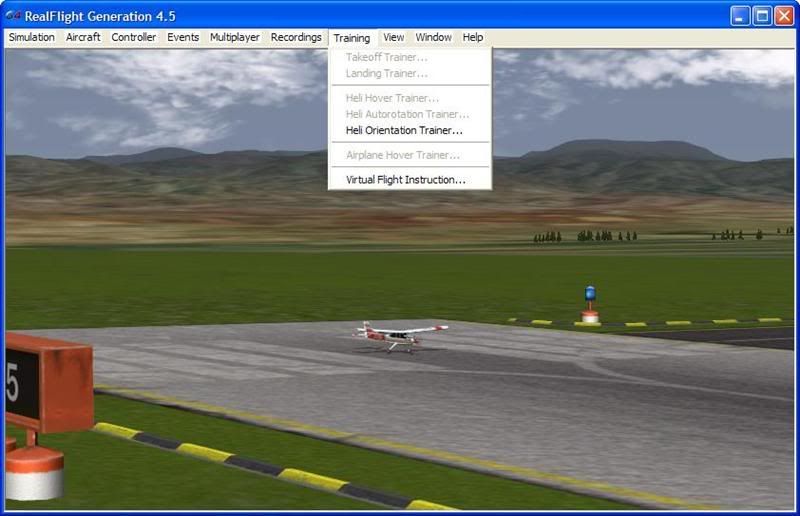Click the greyed Landing Trainer entry
The width and height of the screenshot is (800, 516).
pyautogui.click(x=410, y=73)
